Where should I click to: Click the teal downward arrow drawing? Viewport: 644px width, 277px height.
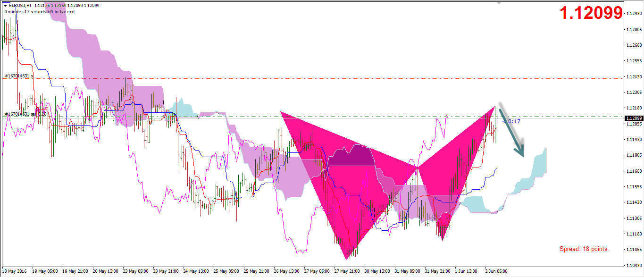tap(511, 131)
